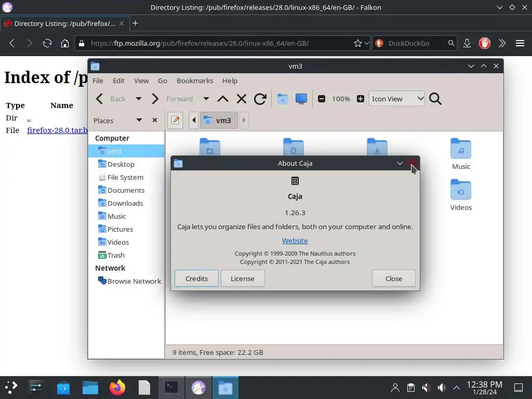The height and width of the screenshot is (399, 532).
Task: Click the padlock site security icon
Action: pos(82,43)
